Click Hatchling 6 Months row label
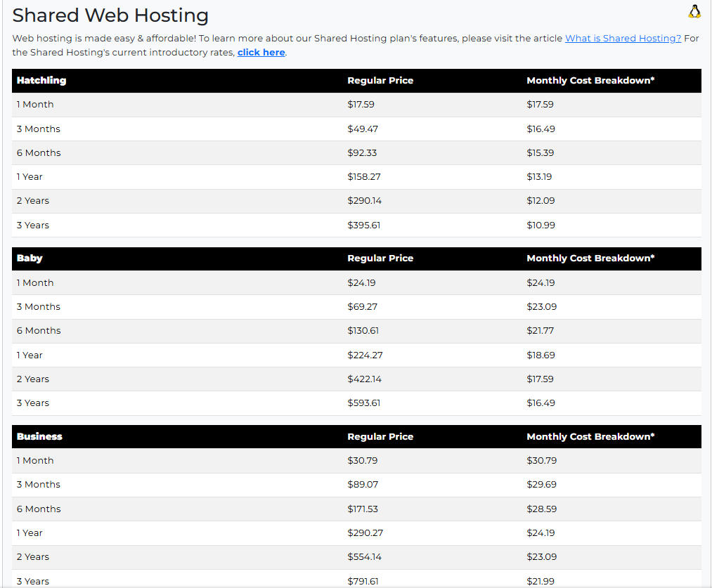 pyautogui.click(x=39, y=153)
